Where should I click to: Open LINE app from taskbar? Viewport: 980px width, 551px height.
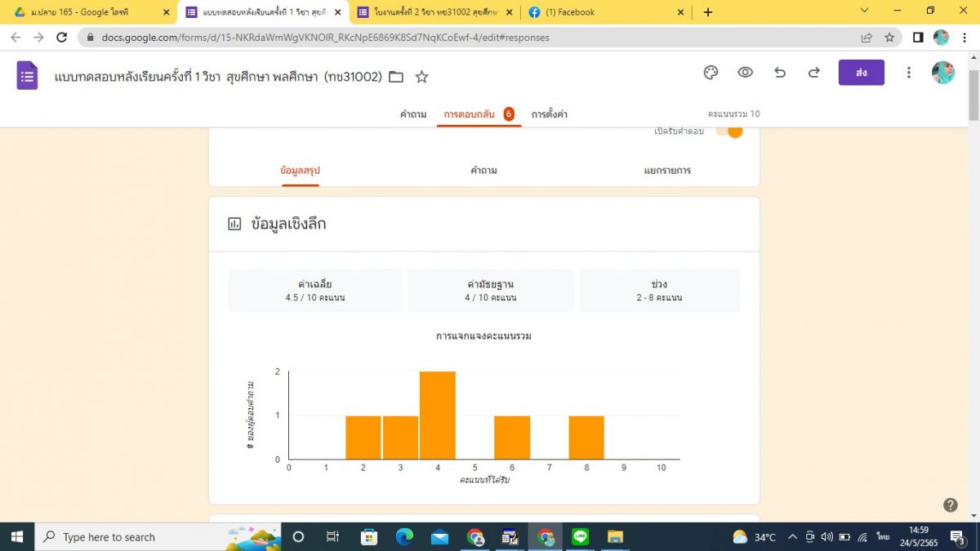581,537
